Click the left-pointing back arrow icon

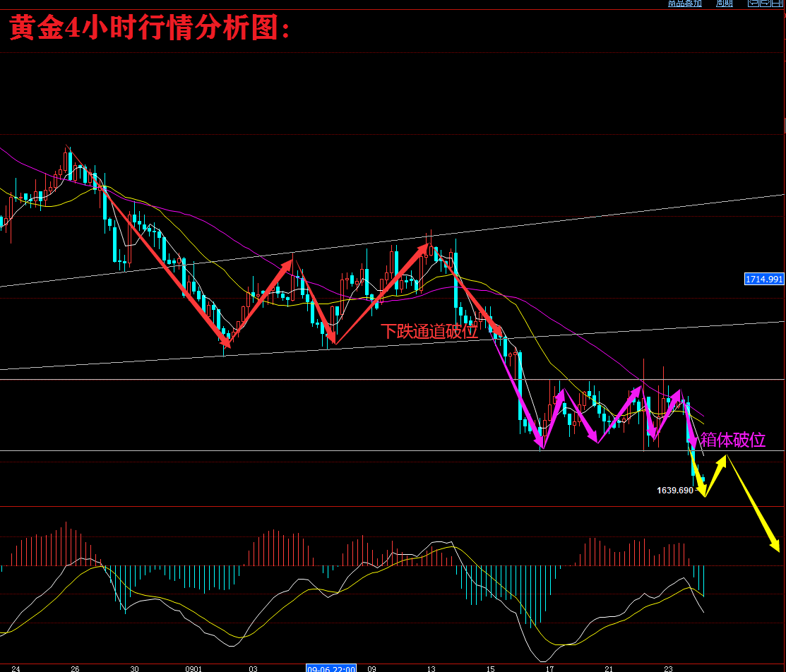[753, 3]
